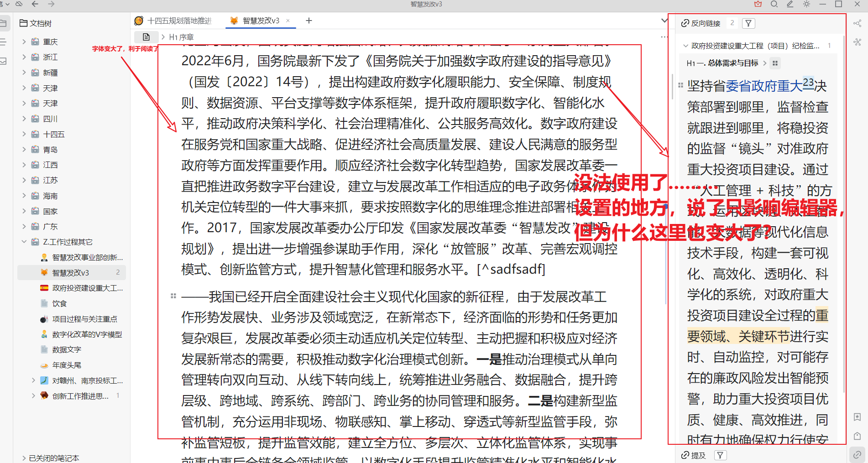Select the 智慧发改v3 tab
Image resolution: width=868 pixels, height=463 pixels.
(261, 21)
